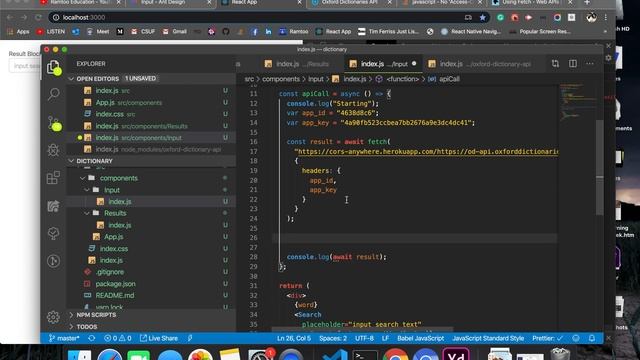Switch to Using Fetch Web APIs tab
The width and height of the screenshot is (640, 360).
point(531,2)
